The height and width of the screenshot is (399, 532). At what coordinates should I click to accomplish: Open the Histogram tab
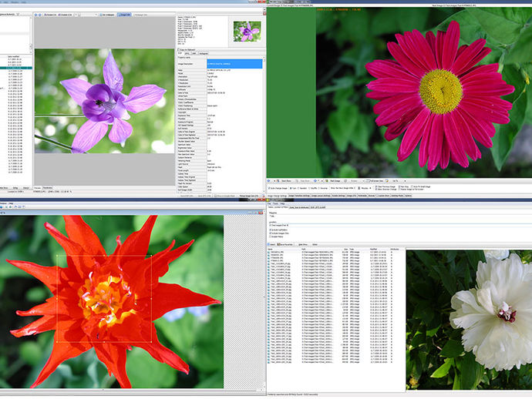click(x=204, y=53)
